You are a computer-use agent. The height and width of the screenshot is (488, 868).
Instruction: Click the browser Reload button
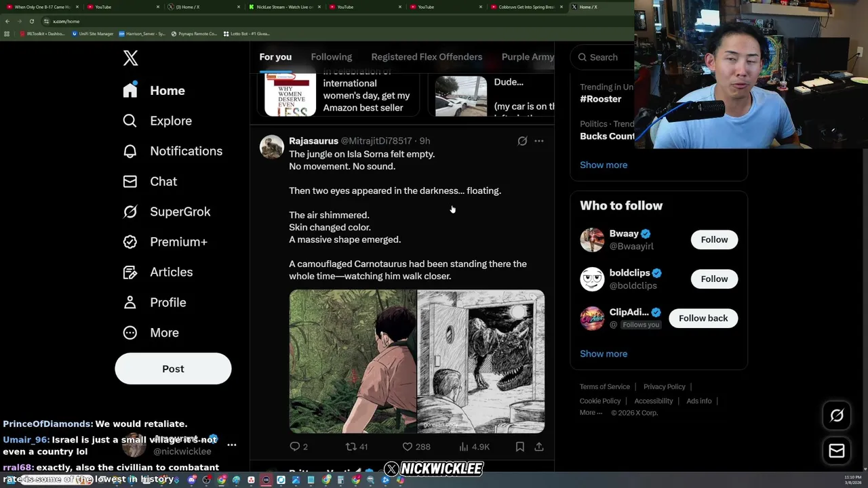tap(31, 21)
